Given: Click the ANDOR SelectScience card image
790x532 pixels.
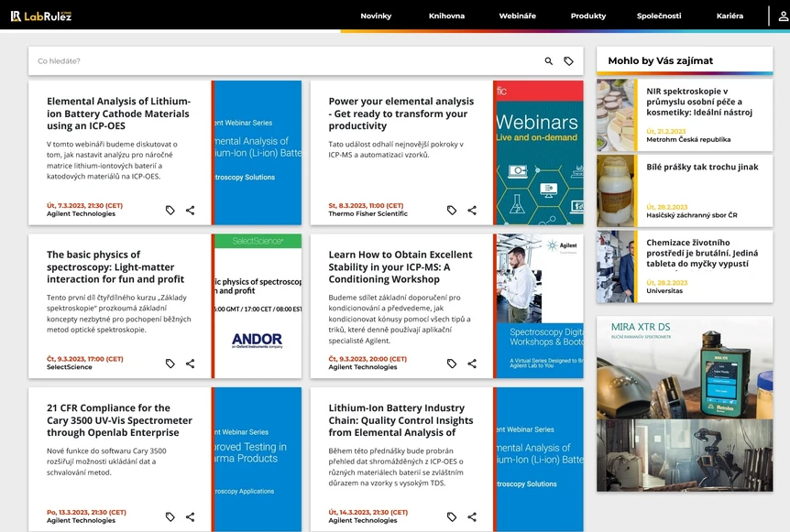Looking at the screenshot, I should [x=257, y=306].
